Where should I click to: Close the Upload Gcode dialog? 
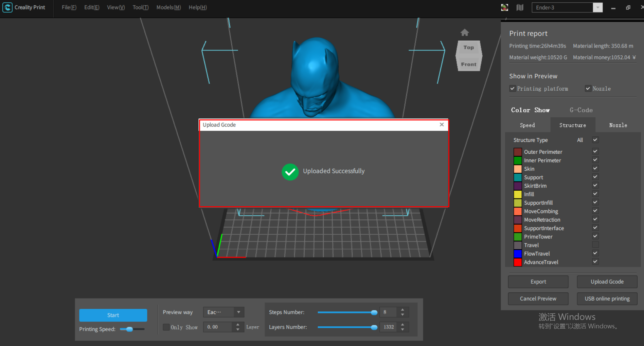click(x=442, y=124)
